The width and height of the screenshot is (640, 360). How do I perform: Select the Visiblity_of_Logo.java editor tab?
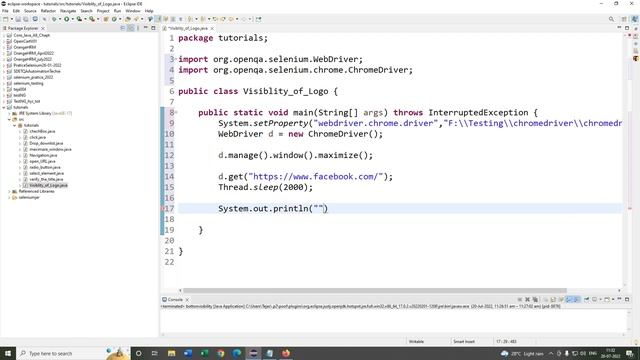pos(188,28)
